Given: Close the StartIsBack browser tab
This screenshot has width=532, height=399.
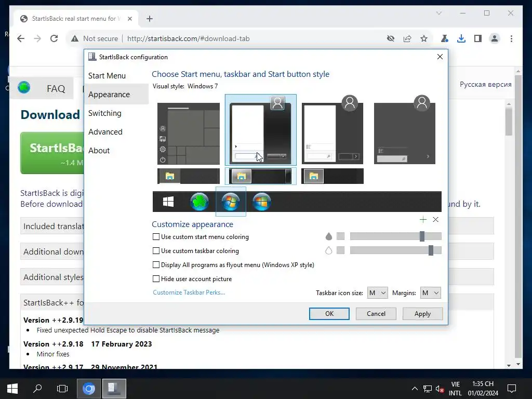Looking at the screenshot, I should 129,19.
